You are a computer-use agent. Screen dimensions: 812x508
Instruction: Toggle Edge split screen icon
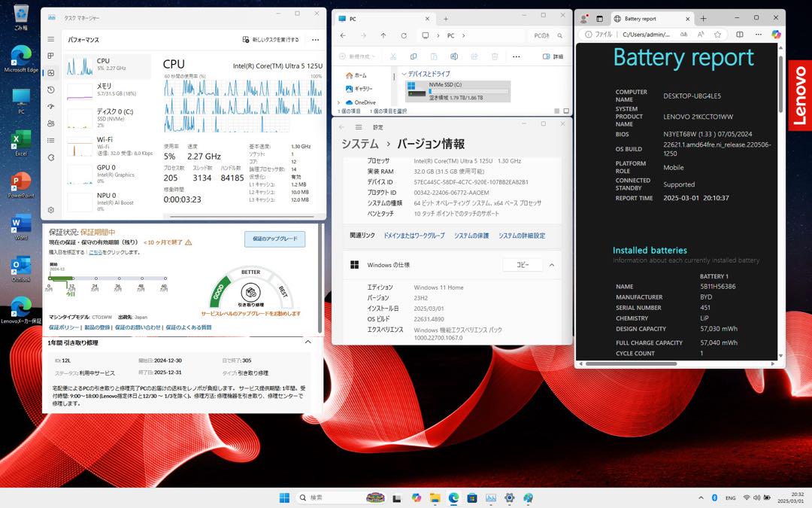tap(740, 34)
